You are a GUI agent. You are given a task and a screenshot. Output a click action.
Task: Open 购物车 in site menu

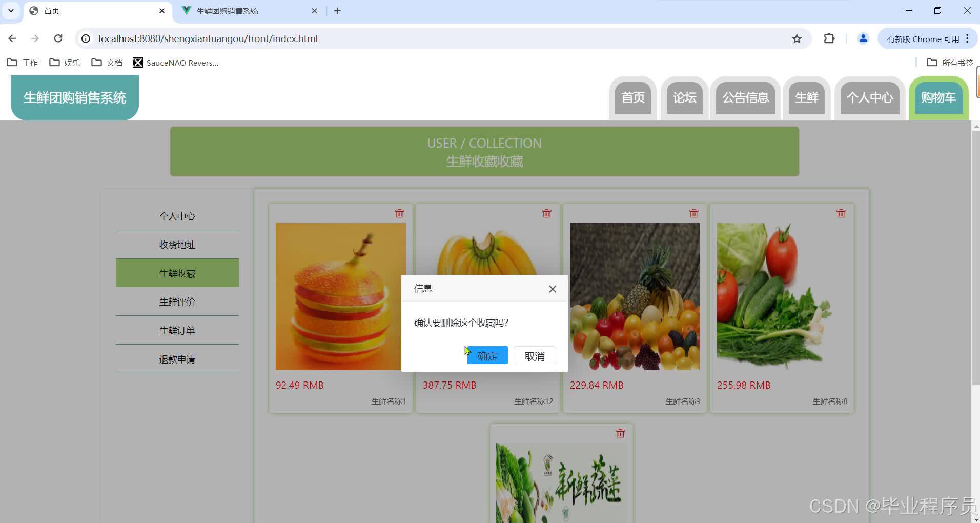(x=938, y=97)
